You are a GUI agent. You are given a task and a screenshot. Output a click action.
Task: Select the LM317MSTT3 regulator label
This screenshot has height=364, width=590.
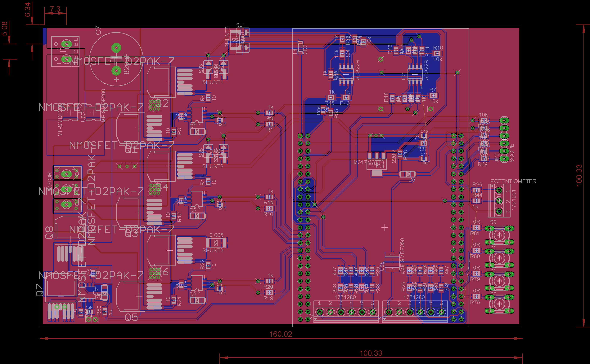tap(367, 162)
